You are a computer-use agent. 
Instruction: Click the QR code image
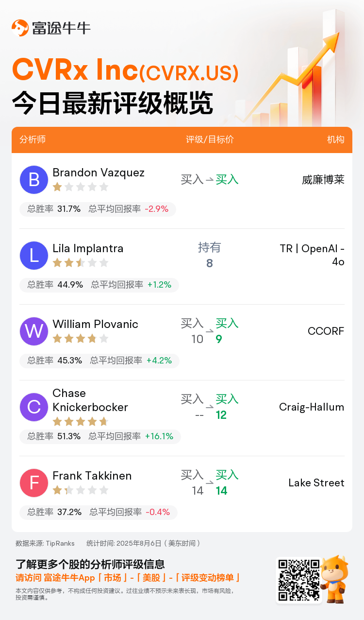click(299, 580)
